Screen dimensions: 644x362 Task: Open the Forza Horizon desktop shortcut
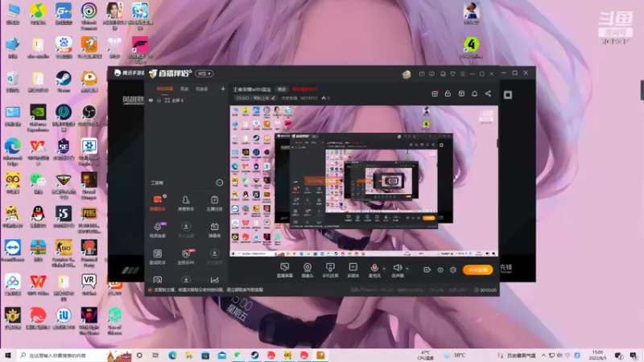(x=139, y=50)
